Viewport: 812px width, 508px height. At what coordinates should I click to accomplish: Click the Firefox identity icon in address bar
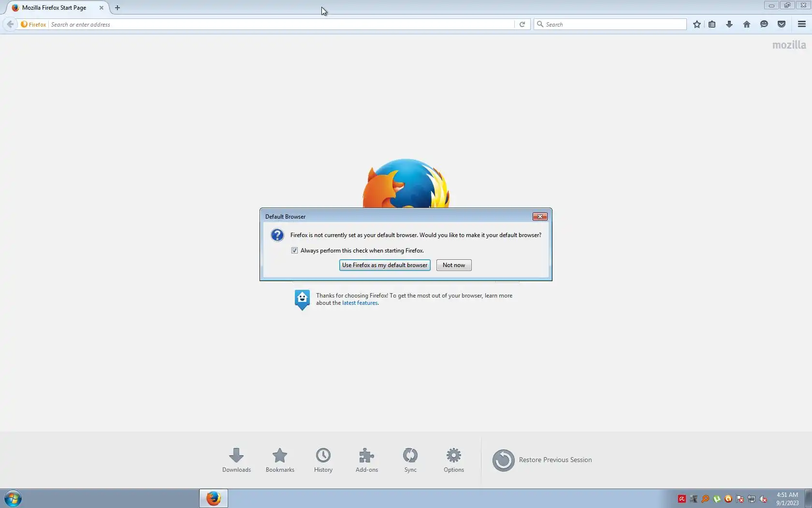pos(24,24)
